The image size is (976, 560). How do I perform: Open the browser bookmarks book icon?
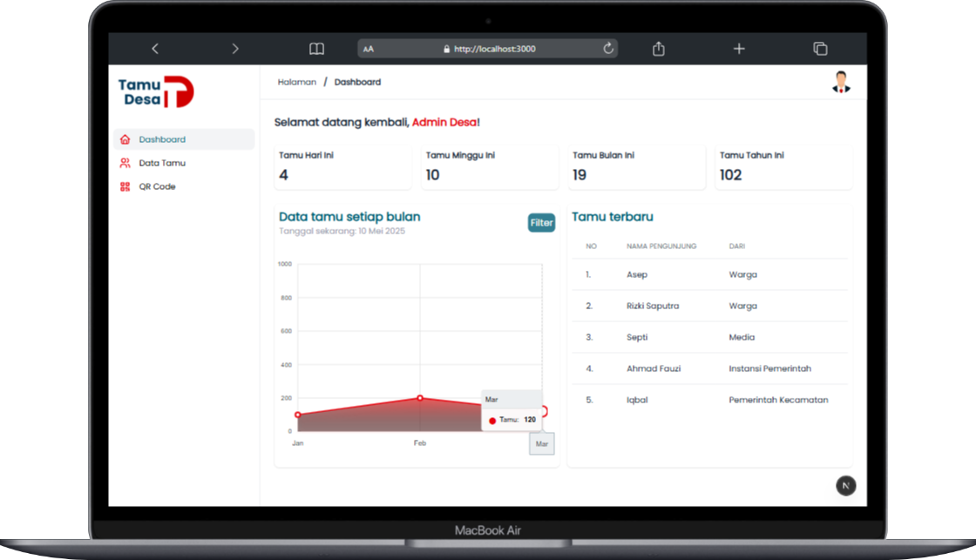[317, 49]
